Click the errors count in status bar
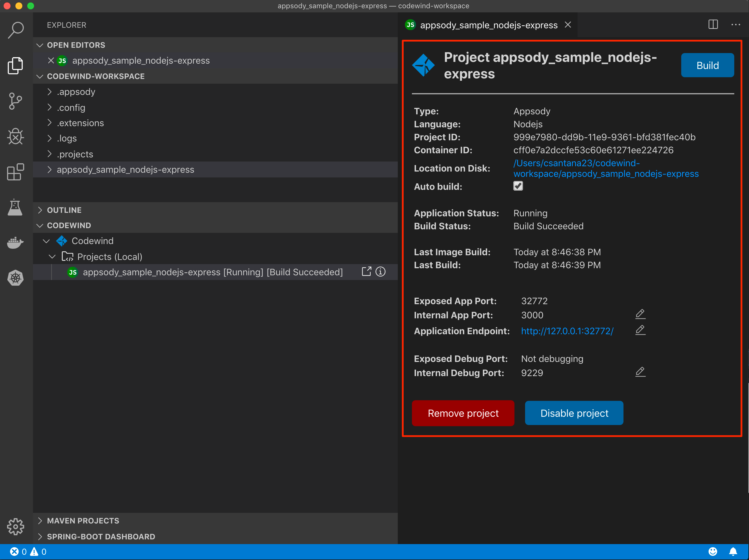749x560 pixels. pyautogui.click(x=18, y=551)
